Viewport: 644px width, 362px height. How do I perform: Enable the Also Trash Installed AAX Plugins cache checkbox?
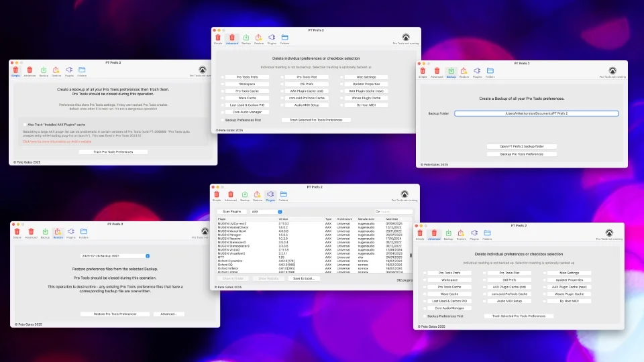pyautogui.click(x=25, y=125)
